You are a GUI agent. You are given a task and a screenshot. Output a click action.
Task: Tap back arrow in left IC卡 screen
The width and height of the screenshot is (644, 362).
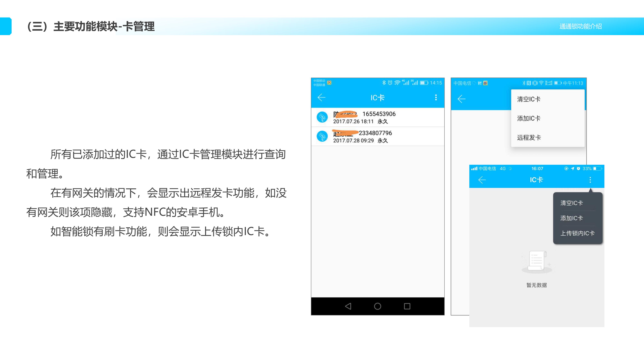321,97
